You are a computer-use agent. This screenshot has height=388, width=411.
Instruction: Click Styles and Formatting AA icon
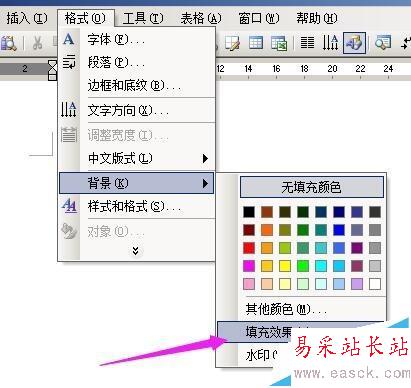point(69,206)
